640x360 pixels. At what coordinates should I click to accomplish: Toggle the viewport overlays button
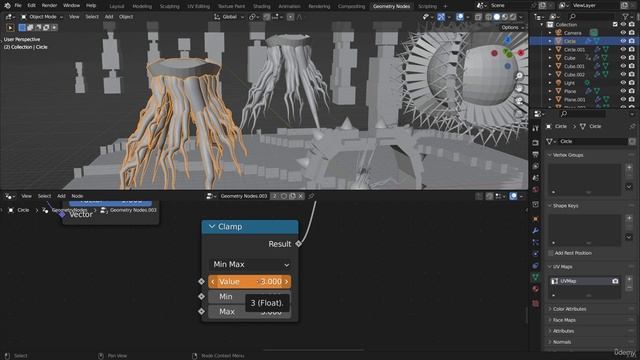(460, 17)
